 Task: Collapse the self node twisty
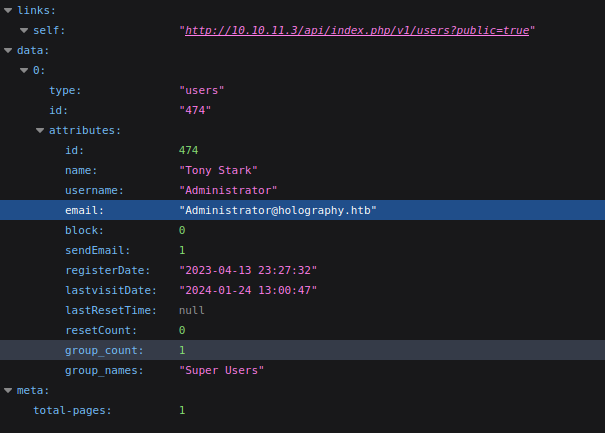click(24, 31)
